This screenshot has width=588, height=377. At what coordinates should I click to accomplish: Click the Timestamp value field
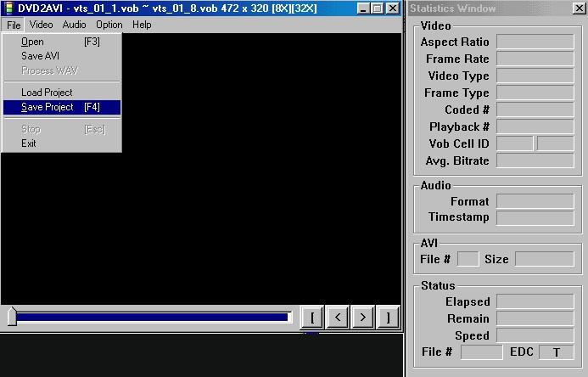click(535, 218)
